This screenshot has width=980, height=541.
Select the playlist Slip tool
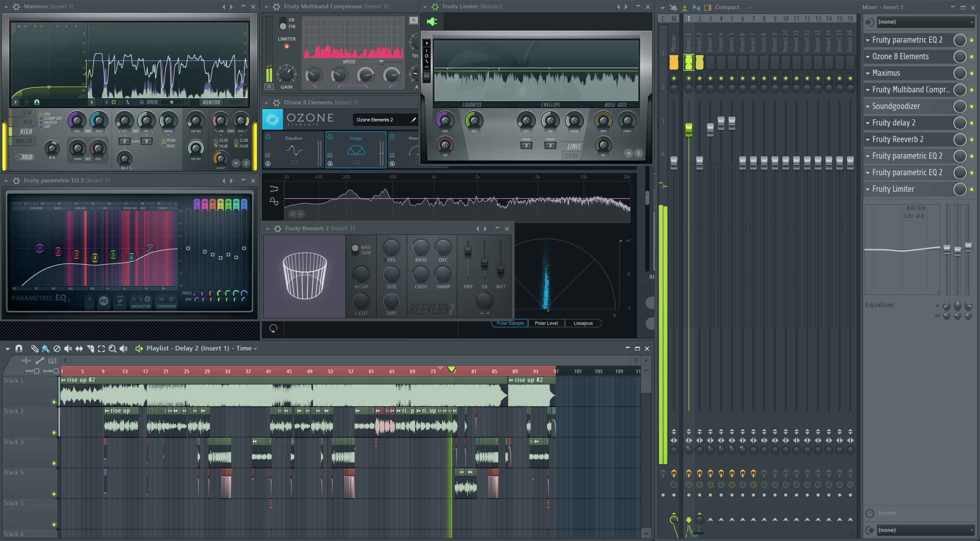tap(79, 348)
